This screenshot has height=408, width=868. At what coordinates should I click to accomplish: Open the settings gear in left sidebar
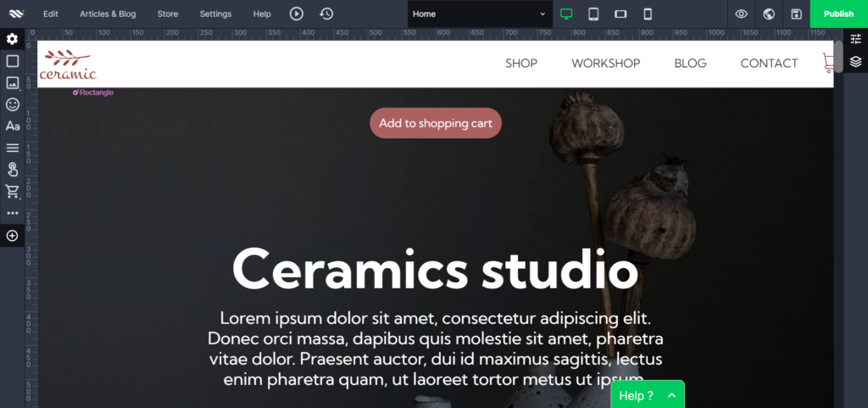point(12,39)
